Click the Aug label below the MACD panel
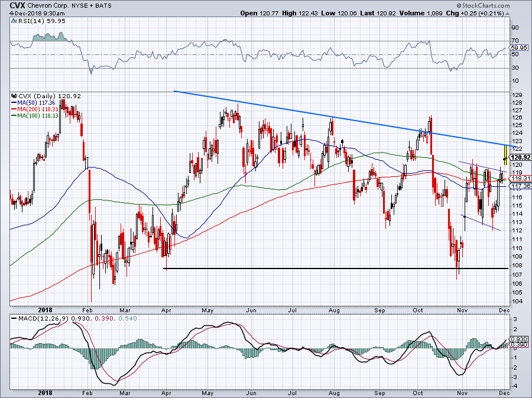 click(334, 393)
